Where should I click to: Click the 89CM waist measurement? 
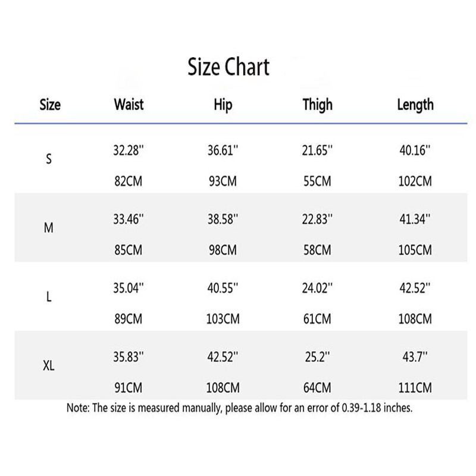pos(129,319)
